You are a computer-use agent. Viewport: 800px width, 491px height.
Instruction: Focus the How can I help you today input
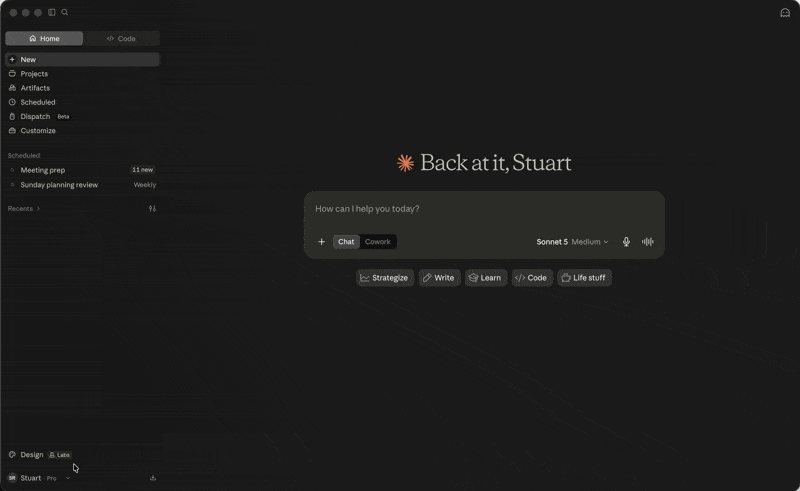(x=484, y=209)
